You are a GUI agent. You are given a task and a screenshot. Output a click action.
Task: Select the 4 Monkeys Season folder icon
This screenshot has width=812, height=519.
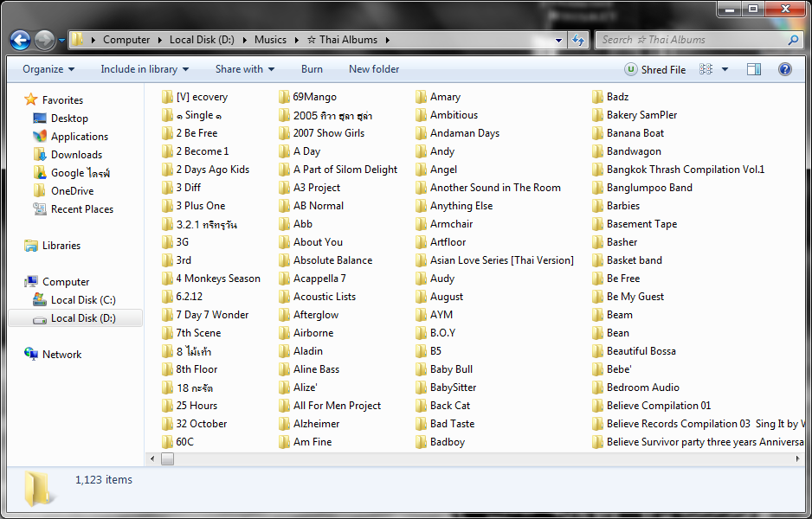point(167,279)
